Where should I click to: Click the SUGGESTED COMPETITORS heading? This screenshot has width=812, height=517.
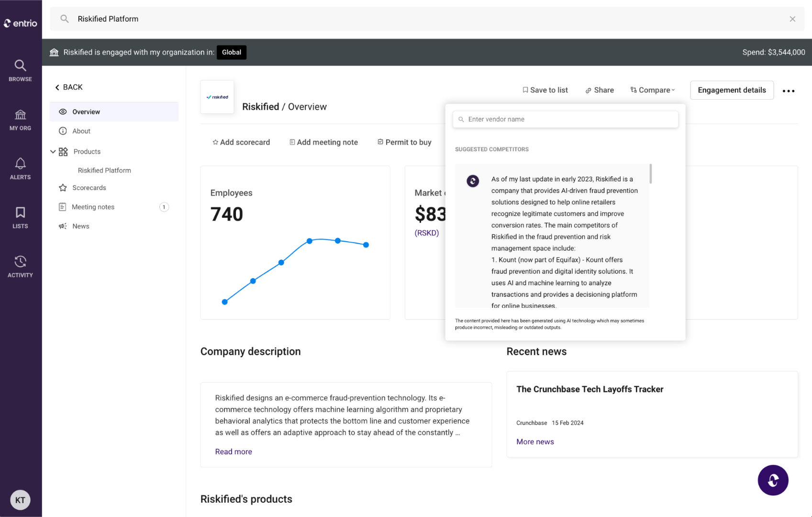point(491,149)
